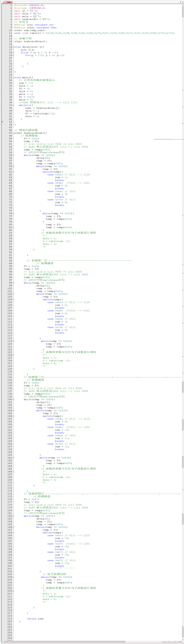Click line '#define uchar unsigned char'
The height and width of the screenshot is (644, 184).
click(x=35, y=28)
